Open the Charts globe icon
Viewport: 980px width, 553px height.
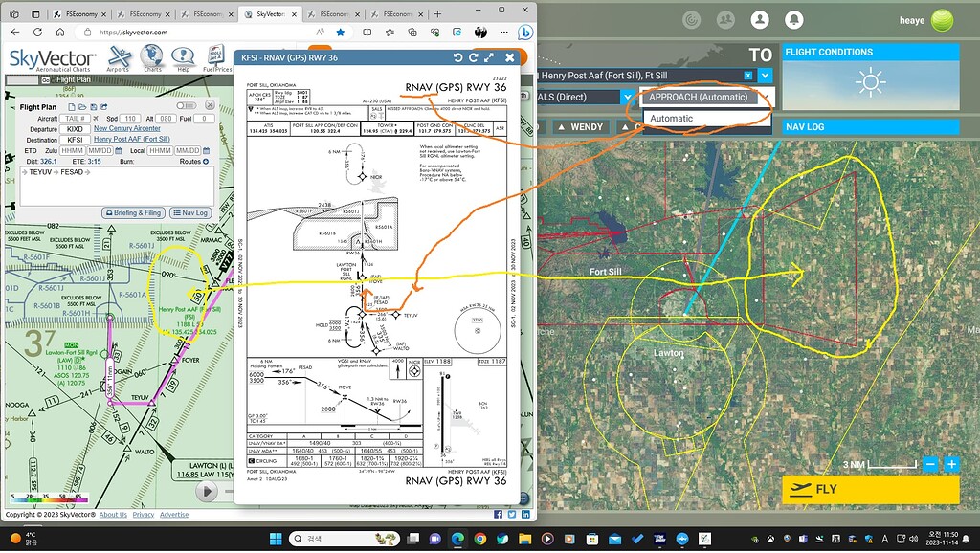(x=152, y=57)
